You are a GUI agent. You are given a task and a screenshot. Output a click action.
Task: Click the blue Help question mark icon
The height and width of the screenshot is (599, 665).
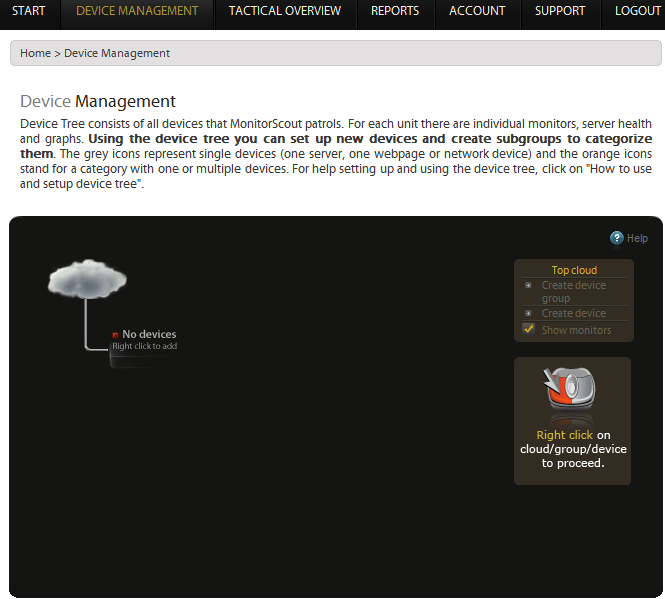coord(617,238)
